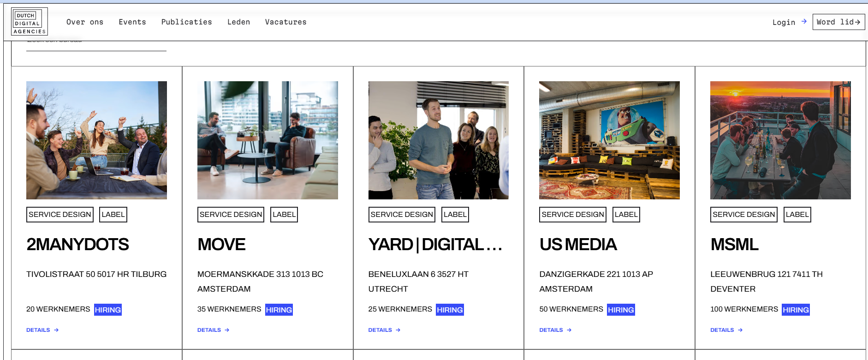Open the Yard Digital team photo

point(439,140)
